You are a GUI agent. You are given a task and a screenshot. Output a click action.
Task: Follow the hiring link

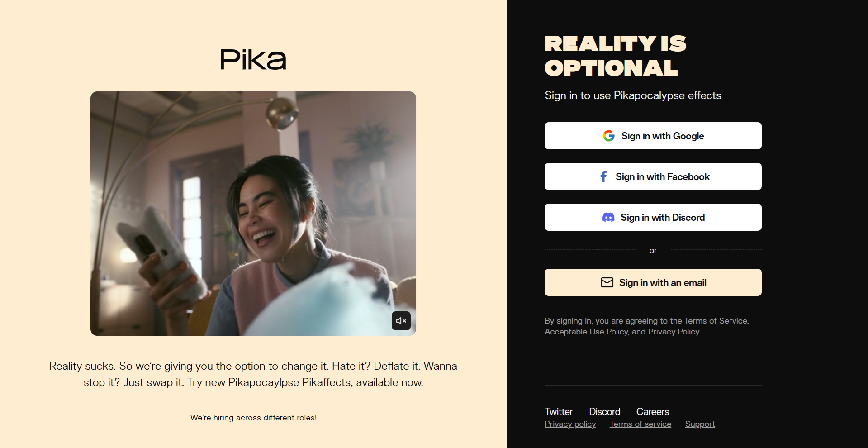coord(223,418)
